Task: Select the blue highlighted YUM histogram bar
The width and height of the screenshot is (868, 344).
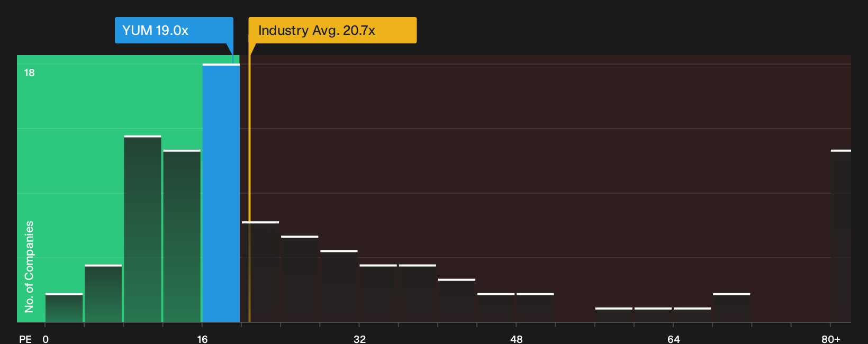Action: click(x=221, y=193)
